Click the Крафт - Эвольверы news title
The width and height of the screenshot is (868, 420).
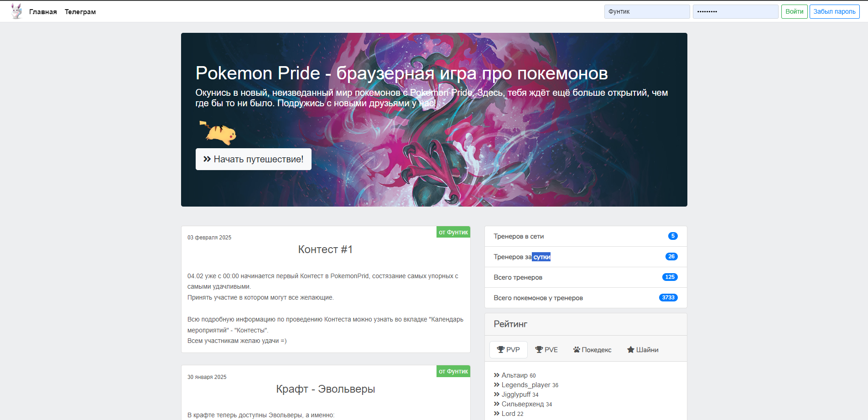(325, 389)
